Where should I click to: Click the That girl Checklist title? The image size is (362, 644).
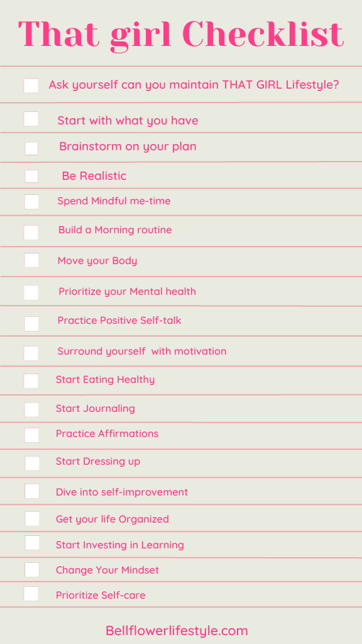click(x=180, y=35)
